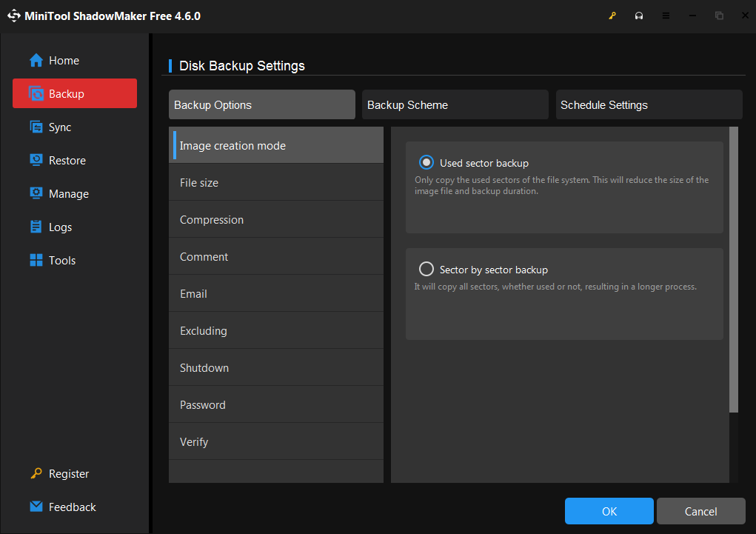Open Tools page label
The height and width of the screenshot is (534, 756).
(62, 261)
